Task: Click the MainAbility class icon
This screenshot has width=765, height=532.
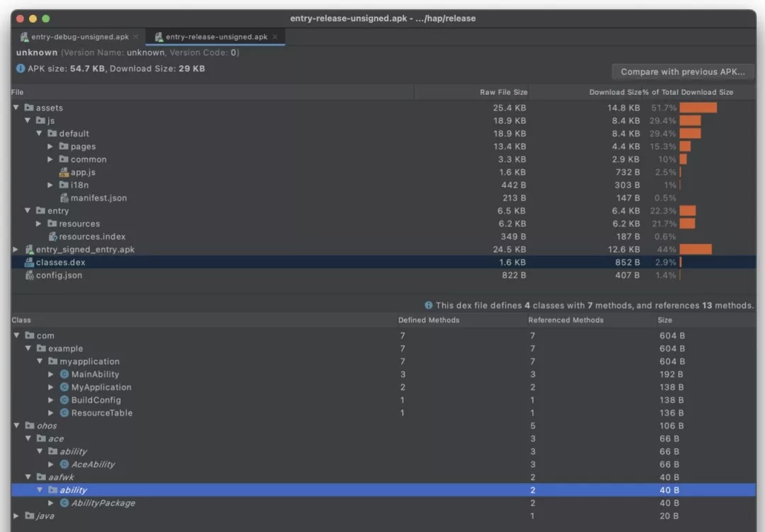Action: [64, 375]
